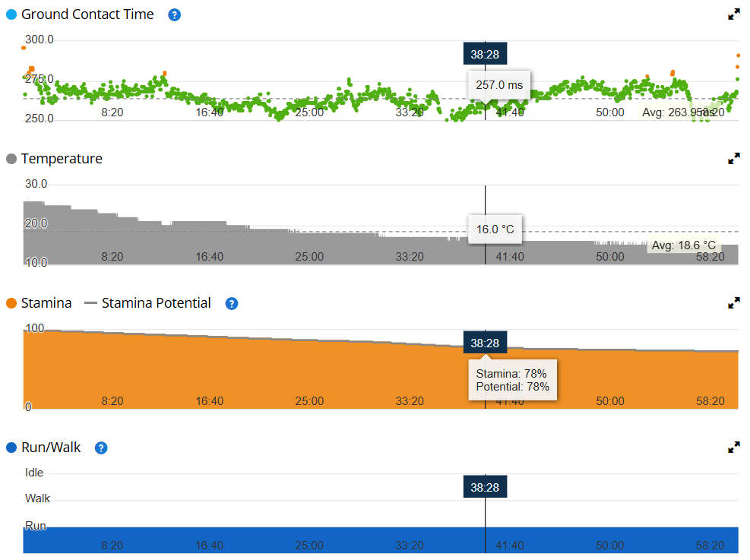
Task: Open Ground Contact Time help icon
Action: pyautogui.click(x=175, y=15)
